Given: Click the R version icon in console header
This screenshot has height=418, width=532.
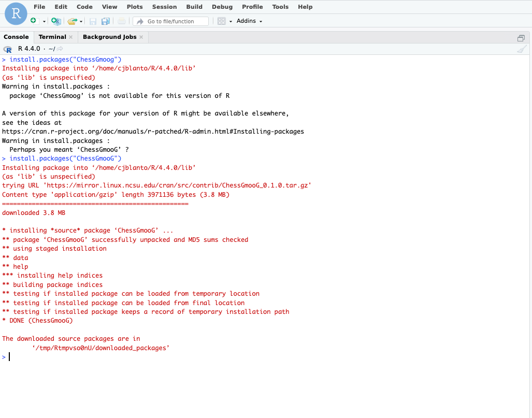Looking at the screenshot, I should 7,50.
